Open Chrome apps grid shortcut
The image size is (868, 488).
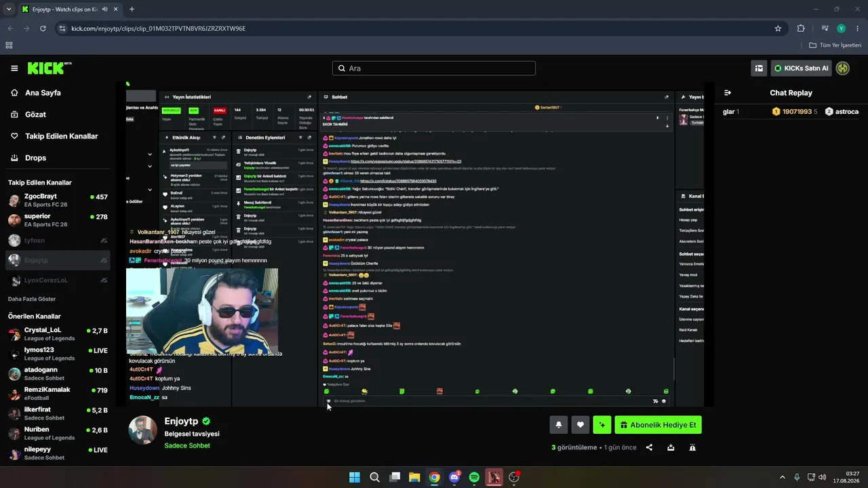9,45
